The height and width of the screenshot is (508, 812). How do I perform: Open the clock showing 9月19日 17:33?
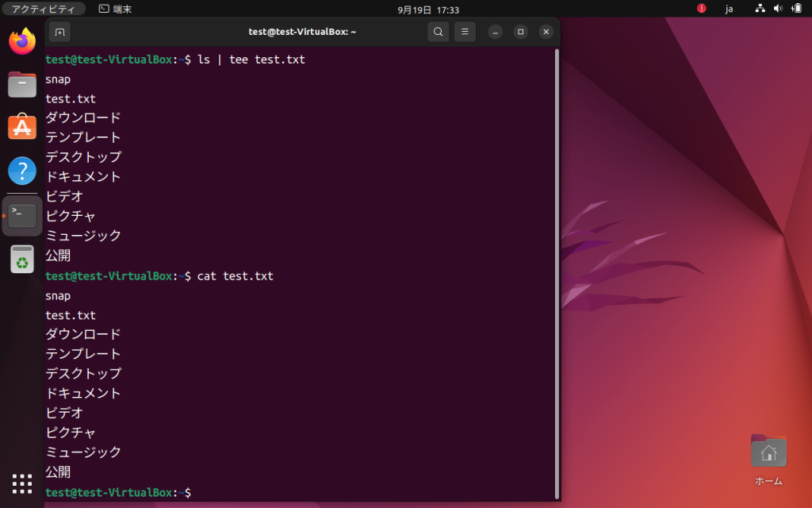pos(428,10)
